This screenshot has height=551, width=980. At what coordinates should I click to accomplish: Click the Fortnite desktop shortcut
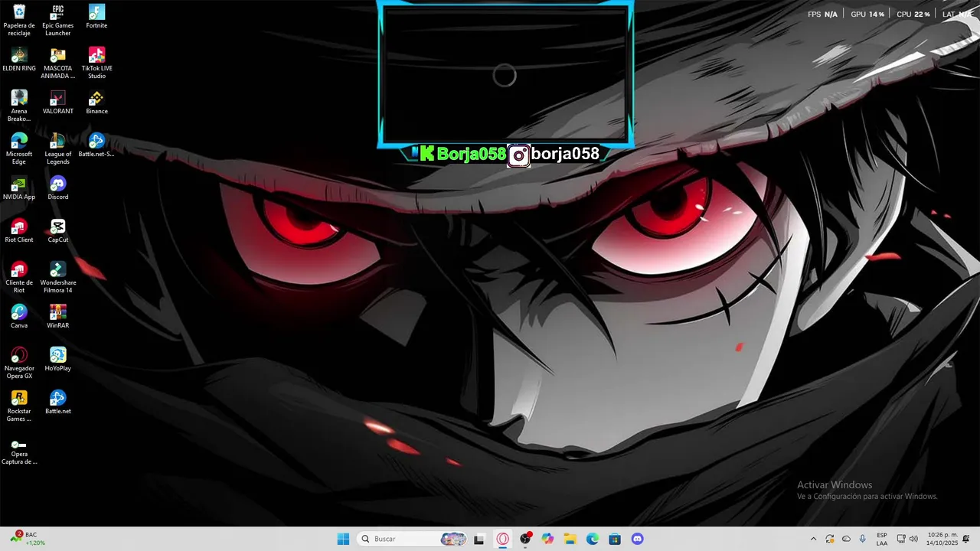tap(96, 16)
